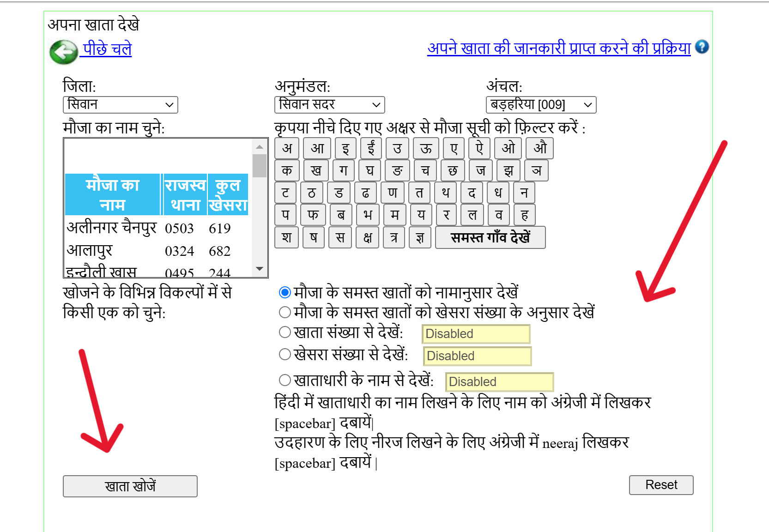Filter mauja list by letter न
Viewport: 769px width, 532px height.
click(524, 193)
